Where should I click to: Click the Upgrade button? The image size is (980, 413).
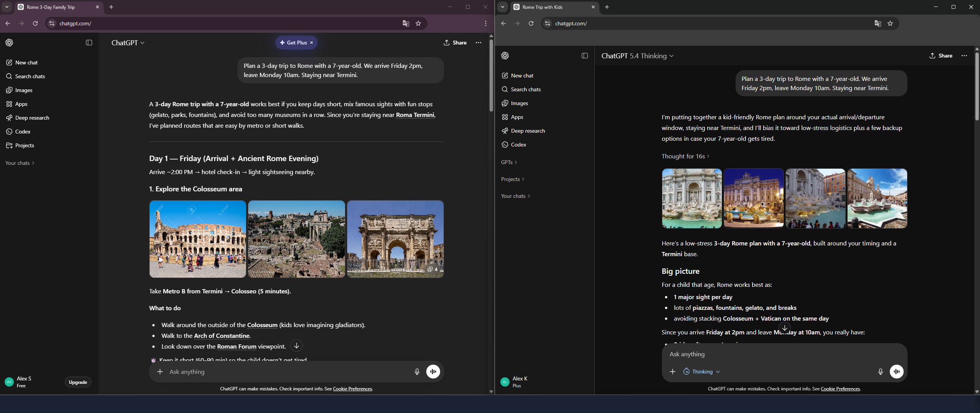[x=78, y=382]
